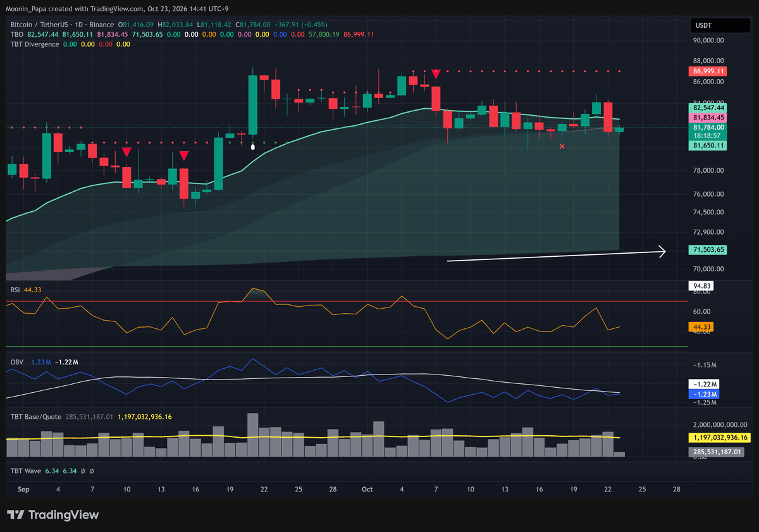This screenshot has width=759, height=532.
Task: Click the 78,000.00 tick on the price axis
Action: [x=708, y=171]
